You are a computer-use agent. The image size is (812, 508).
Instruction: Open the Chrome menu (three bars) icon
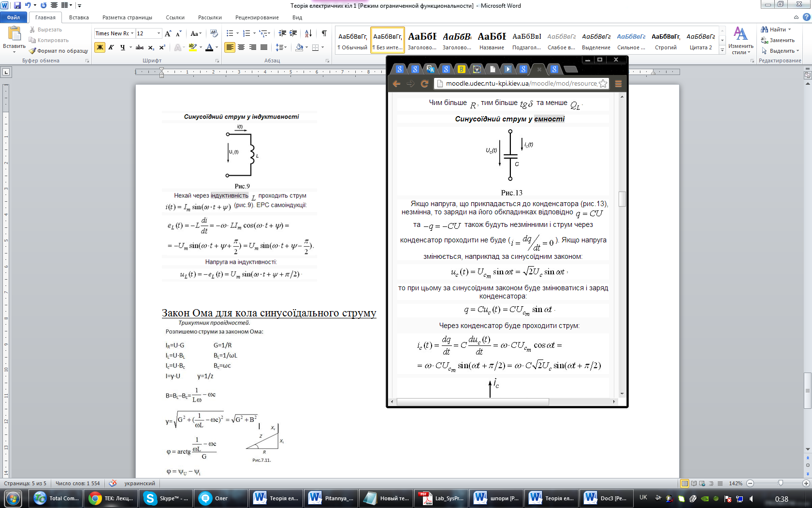coord(618,84)
